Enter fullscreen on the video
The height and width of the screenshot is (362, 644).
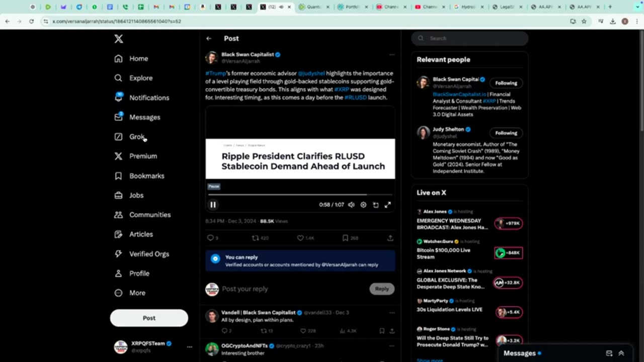388,205
